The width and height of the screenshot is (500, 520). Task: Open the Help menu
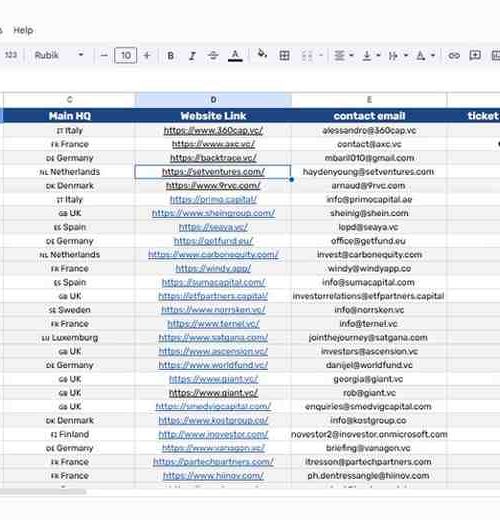pos(23,30)
